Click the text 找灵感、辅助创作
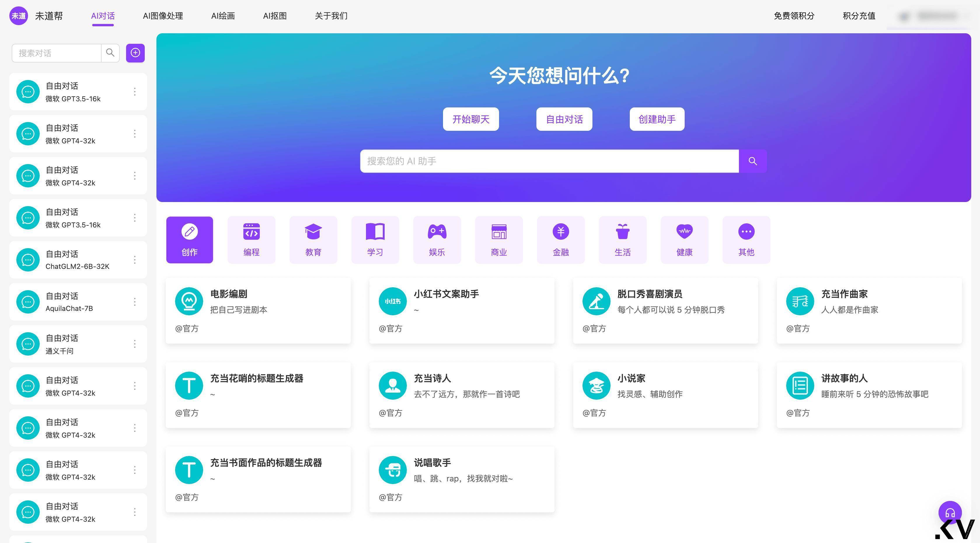Viewport: 980px width, 543px height. (650, 394)
